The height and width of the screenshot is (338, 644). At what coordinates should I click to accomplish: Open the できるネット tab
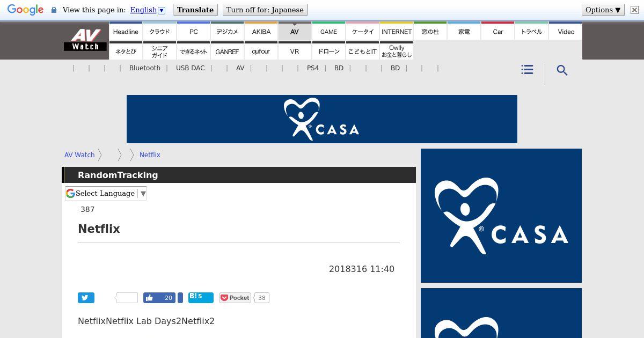pos(193,51)
